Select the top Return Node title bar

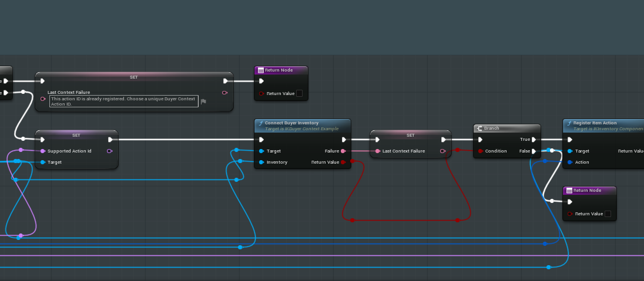(281, 70)
